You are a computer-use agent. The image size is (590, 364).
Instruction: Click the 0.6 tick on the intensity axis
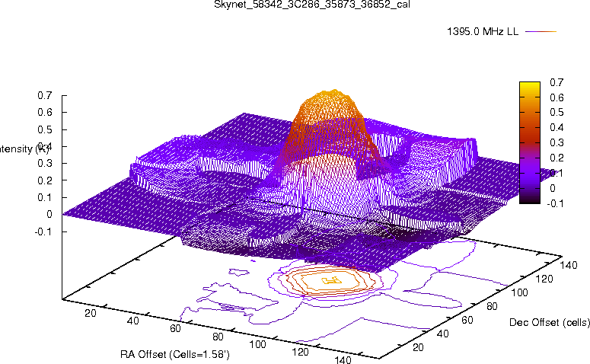pyautogui.click(x=44, y=113)
